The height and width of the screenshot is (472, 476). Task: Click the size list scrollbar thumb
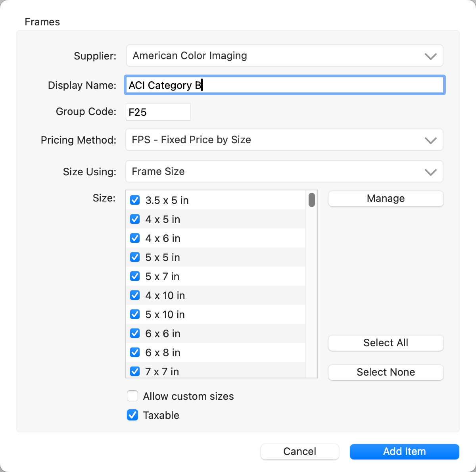(x=312, y=200)
